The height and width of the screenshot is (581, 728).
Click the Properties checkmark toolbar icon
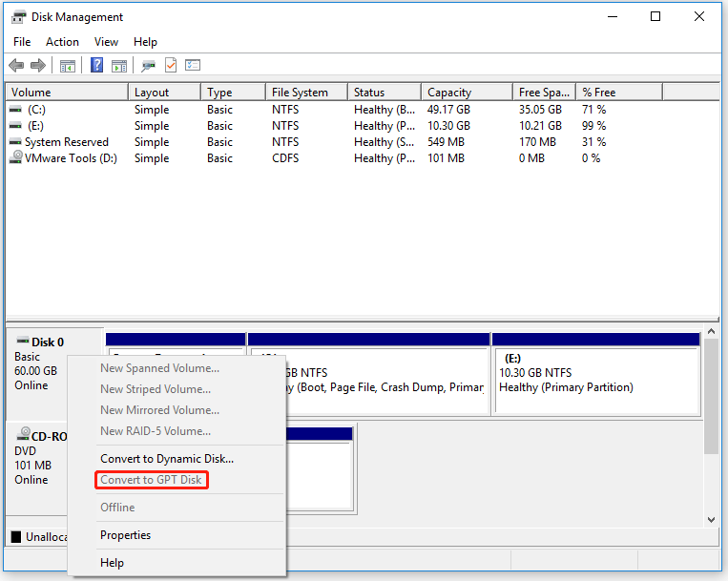171,65
